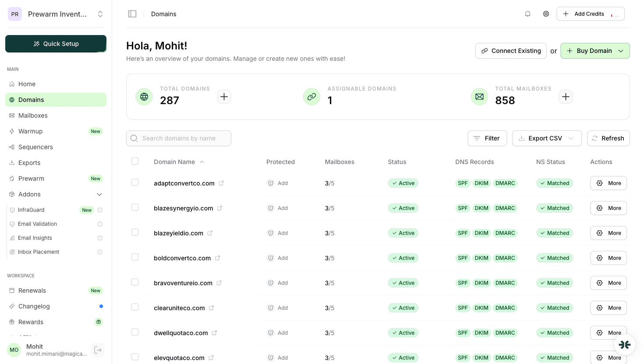Screen dimensions: 644x364
Task: Collapse the Addons section in sidebar
Action: 99,194
